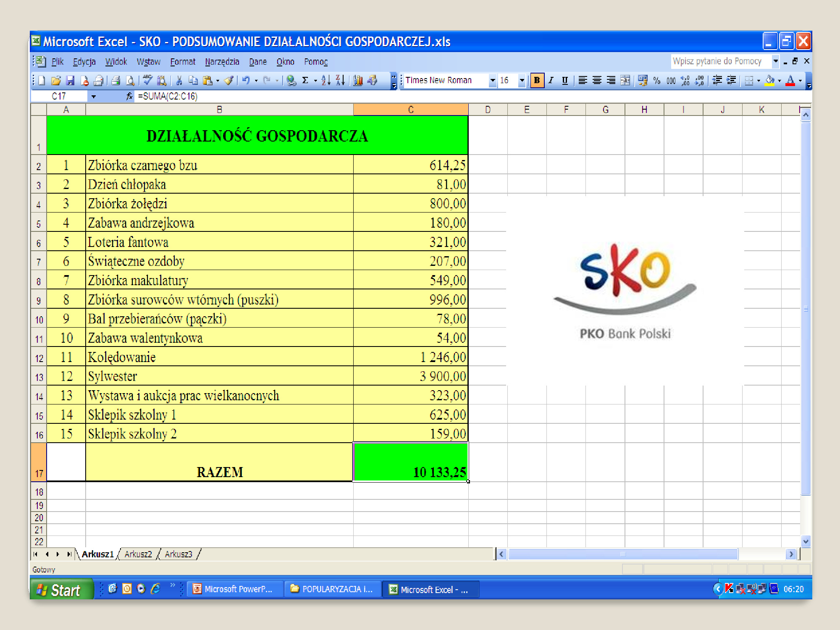Click the Merge and Center icon
Screen dimensions: 840x630
[625, 80]
